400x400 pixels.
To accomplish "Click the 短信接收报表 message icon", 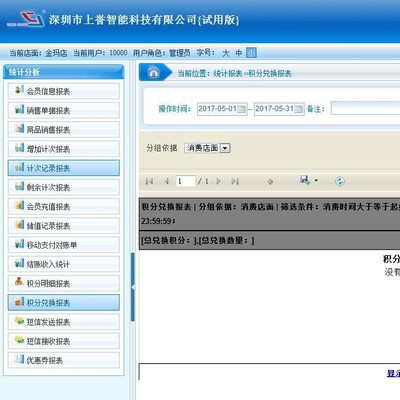I will (x=19, y=340).
